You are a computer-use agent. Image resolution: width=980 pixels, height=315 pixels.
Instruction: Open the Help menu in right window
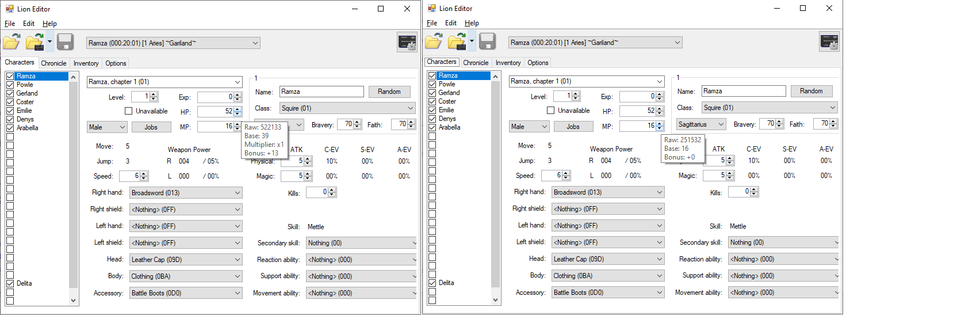point(472,23)
